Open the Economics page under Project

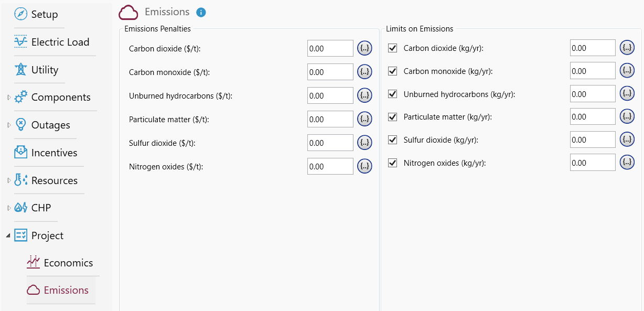(x=68, y=263)
